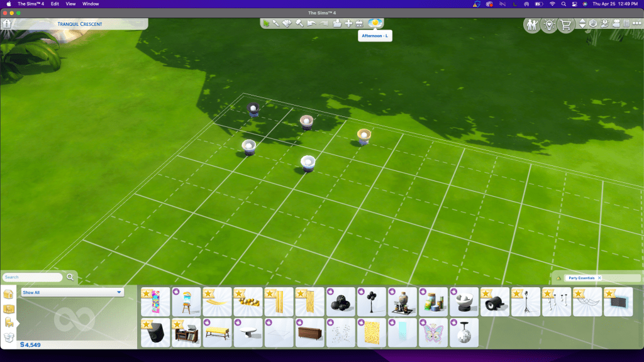The width and height of the screenshot is (644, 362).
Task: Click the floor level up/down arrows
Action: (x=582, y=24)
